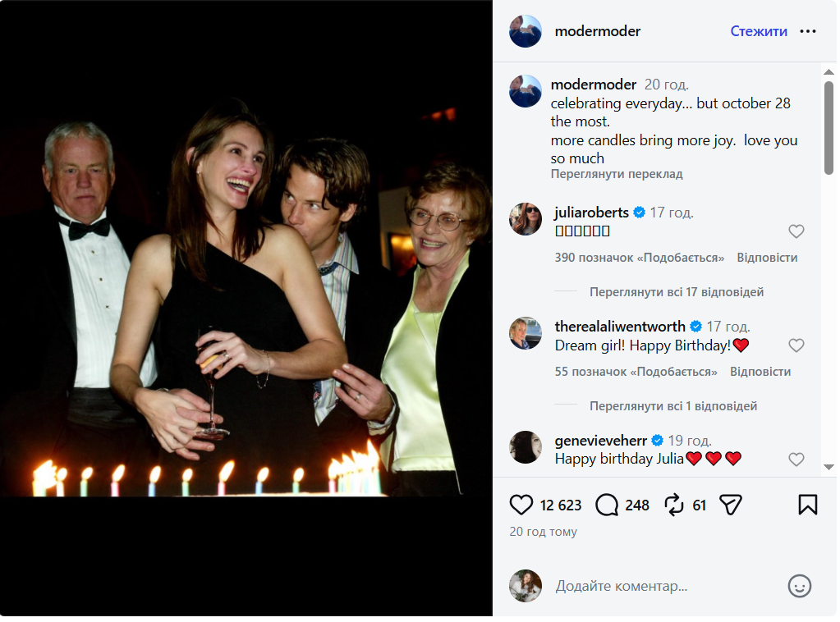Viewport: 840px width, 622px height.
Task: Follow modermoder with Стежити button
Action: tap(759, 31)
